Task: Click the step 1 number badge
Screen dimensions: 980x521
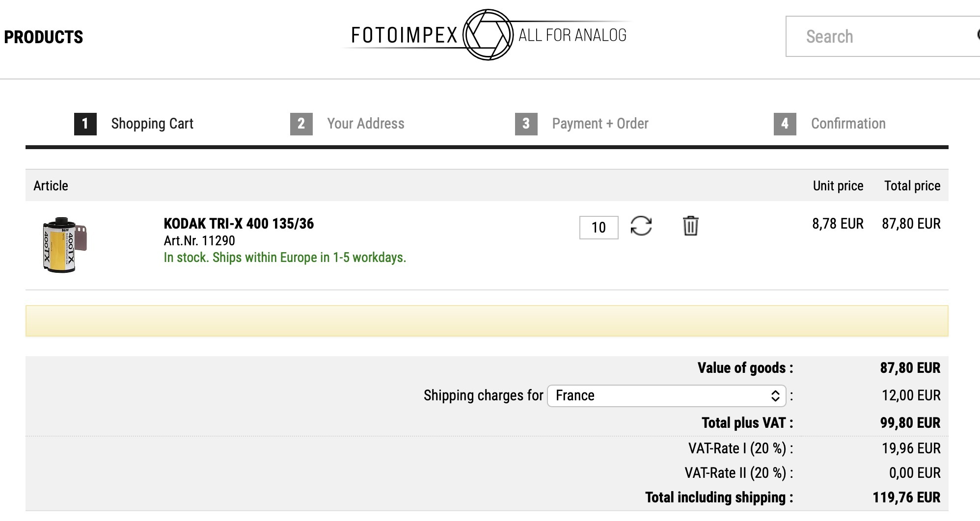Action: pos(85,124)
